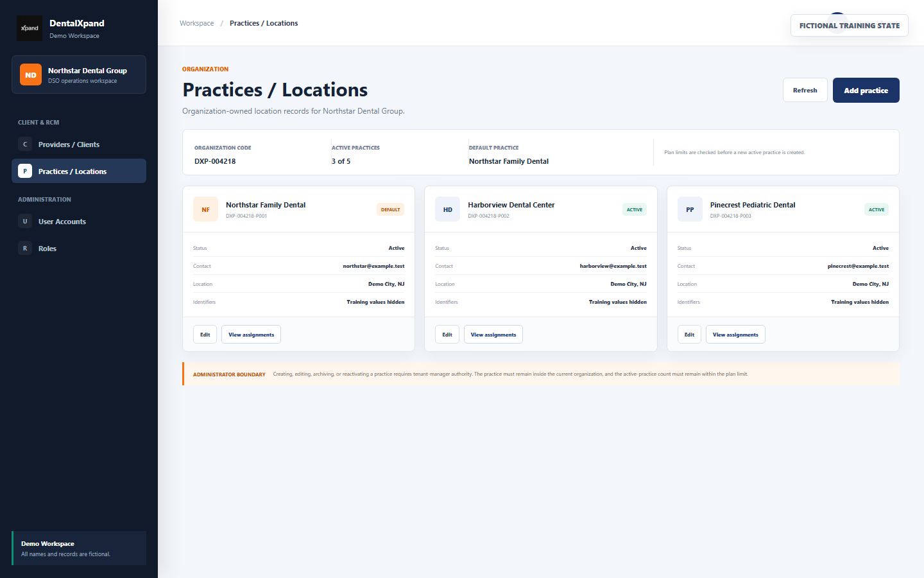Click Add practice button

click(866, 90)
